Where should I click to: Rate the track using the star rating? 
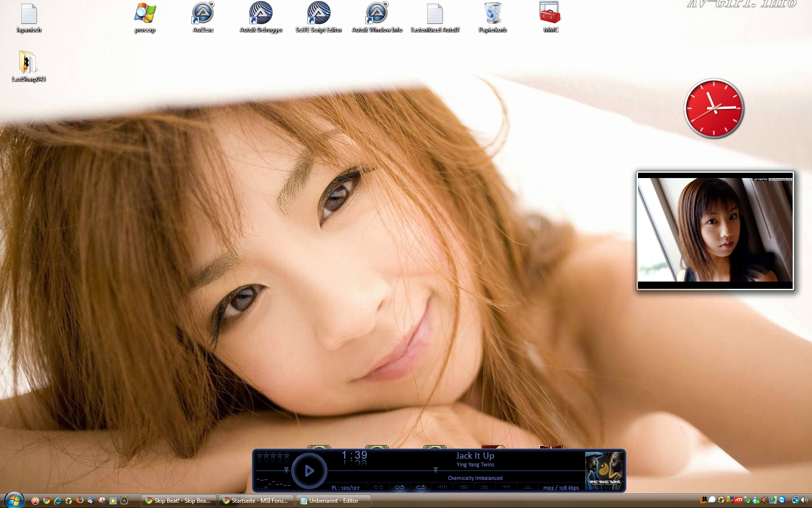(x=273, y=456)
